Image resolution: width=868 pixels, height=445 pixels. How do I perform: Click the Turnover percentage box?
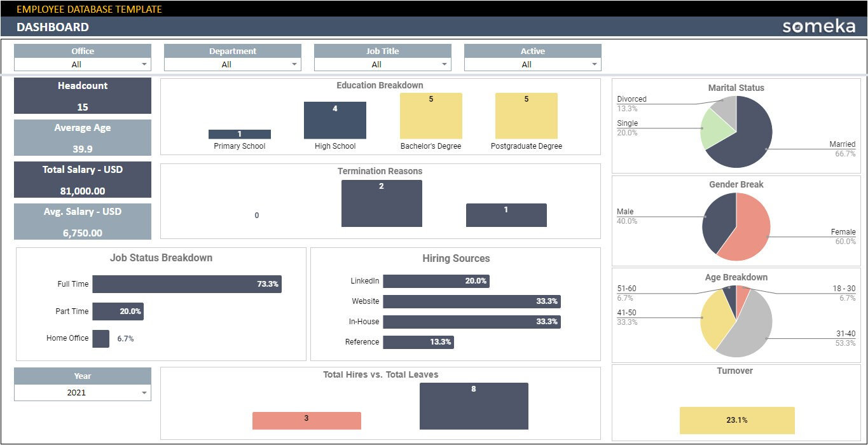point(737,420)
